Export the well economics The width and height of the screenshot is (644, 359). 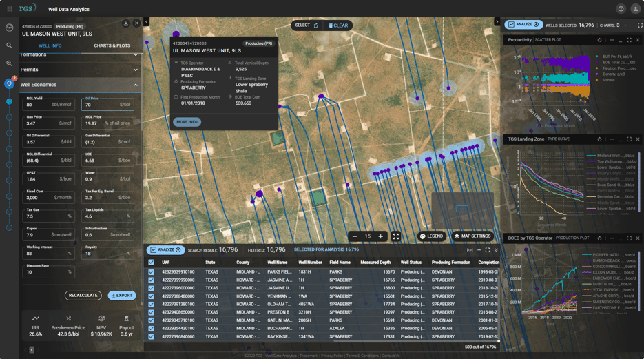122,296
